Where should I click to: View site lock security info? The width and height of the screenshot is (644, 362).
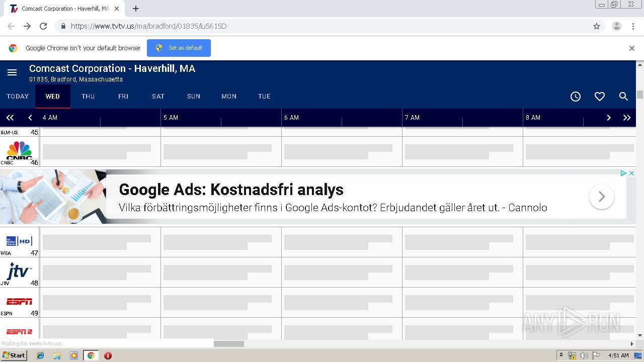(63, 26)
